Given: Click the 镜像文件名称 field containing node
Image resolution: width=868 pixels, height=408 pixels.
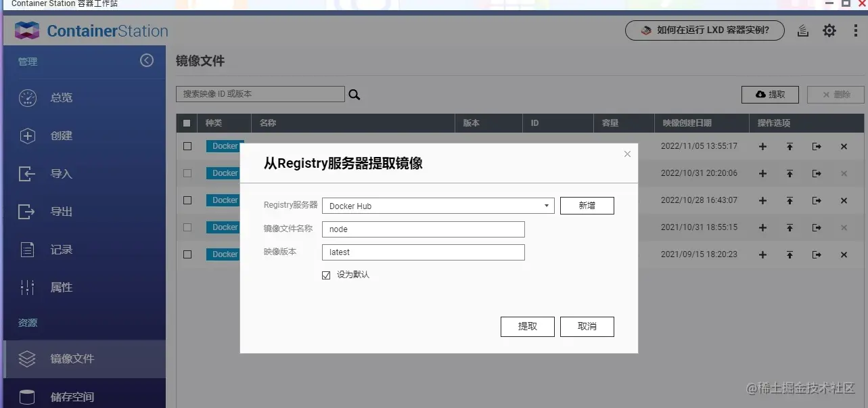Looking at the screenshot, I should pos(424,229).
